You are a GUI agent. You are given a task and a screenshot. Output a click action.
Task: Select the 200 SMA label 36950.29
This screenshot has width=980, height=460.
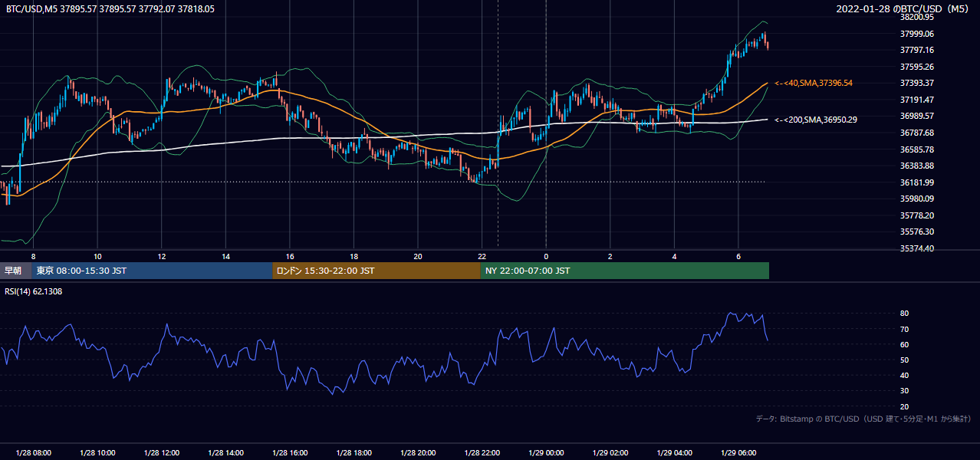(x=816, y=120)
